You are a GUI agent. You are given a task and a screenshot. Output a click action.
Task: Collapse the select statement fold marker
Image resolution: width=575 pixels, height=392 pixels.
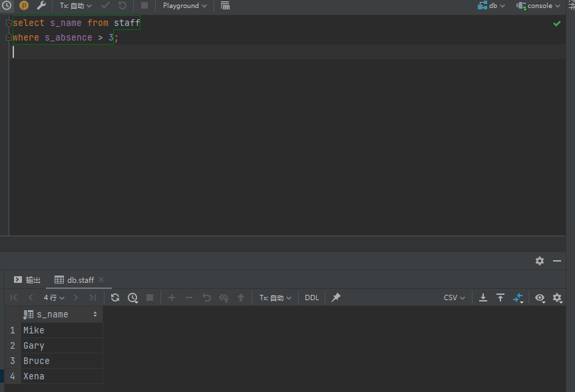pyautogui.click(x=9, y=23)
